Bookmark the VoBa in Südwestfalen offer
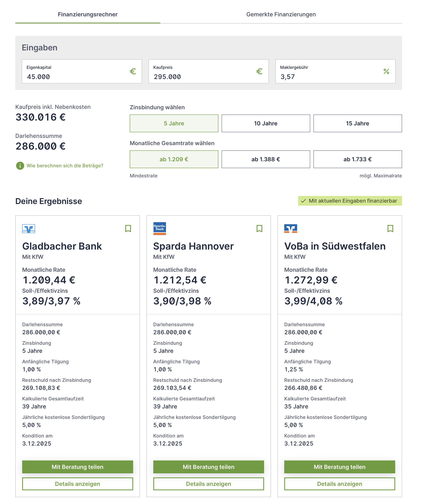The image size is (421, 504). pyautogui.click(x=390, y=228)
